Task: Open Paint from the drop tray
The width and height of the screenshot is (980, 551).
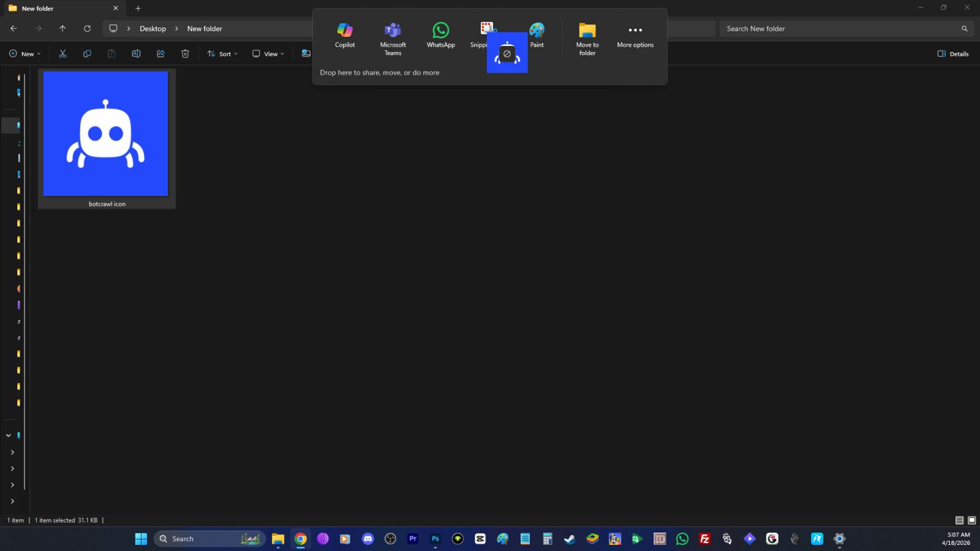Action: pos(537,30)
